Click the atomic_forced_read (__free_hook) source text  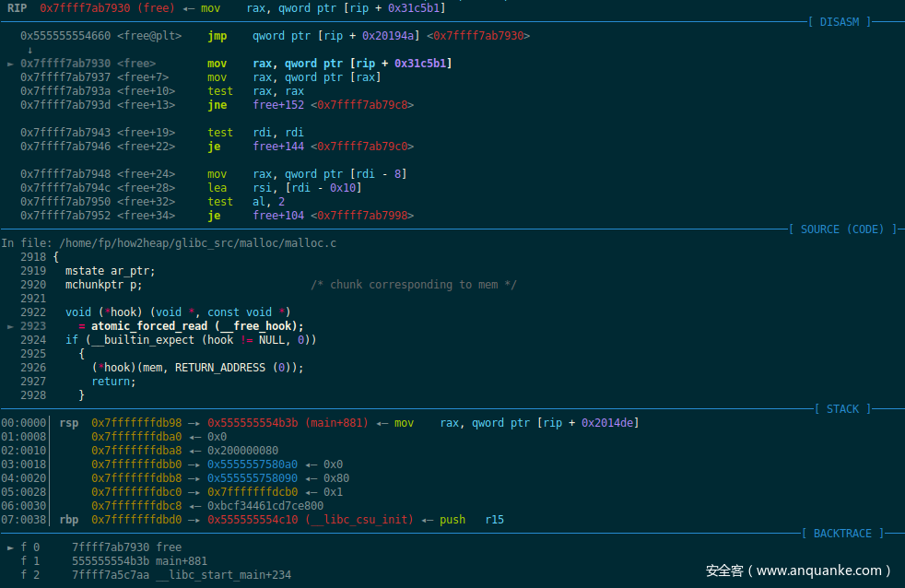point(197,326)
